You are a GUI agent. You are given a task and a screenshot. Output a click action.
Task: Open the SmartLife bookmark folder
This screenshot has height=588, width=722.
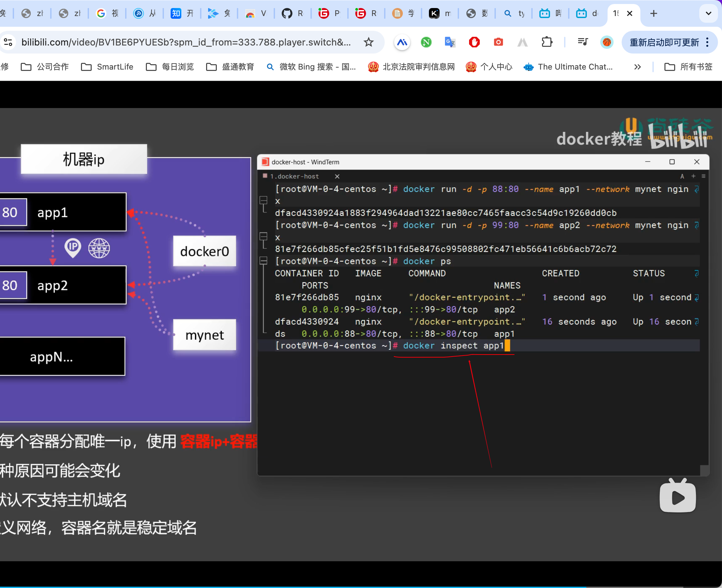pyautogui.click(x=107, y=67)
